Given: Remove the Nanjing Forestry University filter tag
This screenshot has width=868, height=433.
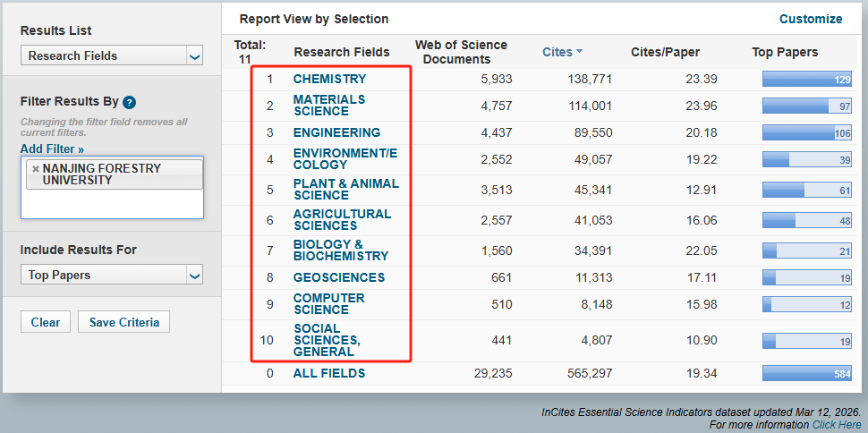Looking at the screenshot, I should pyautogui.click(x=36, y=168).
